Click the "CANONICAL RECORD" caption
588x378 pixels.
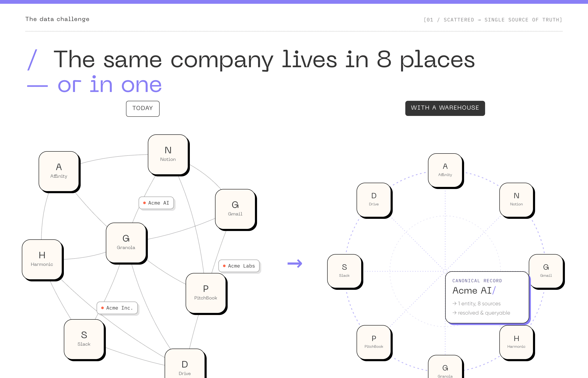point(477,281)
